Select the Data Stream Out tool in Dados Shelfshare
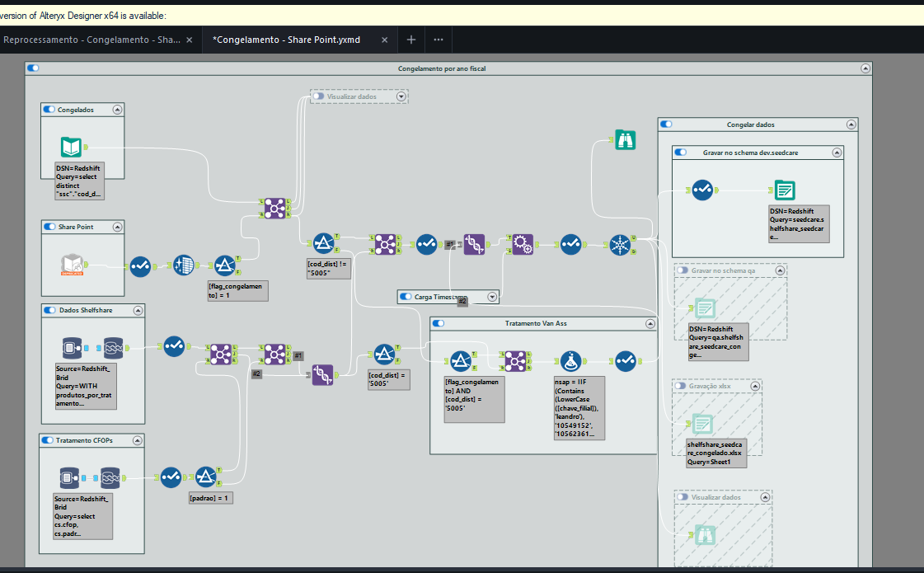 point(113,348)
